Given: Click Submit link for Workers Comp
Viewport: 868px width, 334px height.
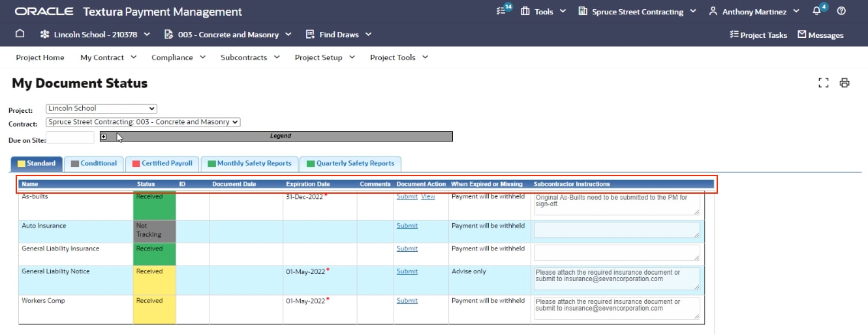Looking at the screenshot, I should click(x=407, y=301).
